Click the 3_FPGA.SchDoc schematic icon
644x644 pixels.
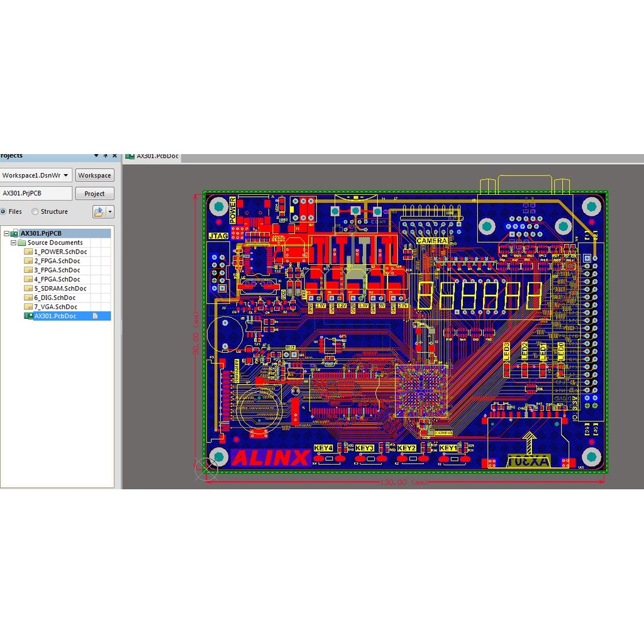pos(28,270)
